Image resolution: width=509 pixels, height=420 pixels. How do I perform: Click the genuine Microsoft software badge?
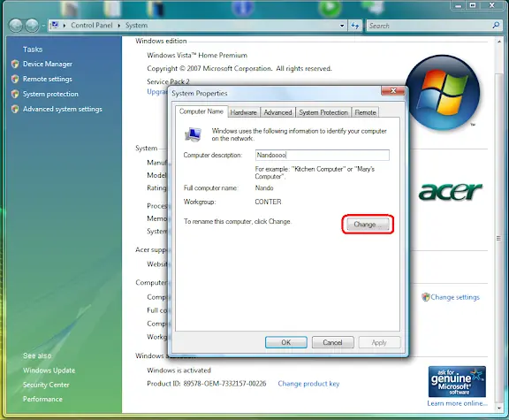click(457, 381)
